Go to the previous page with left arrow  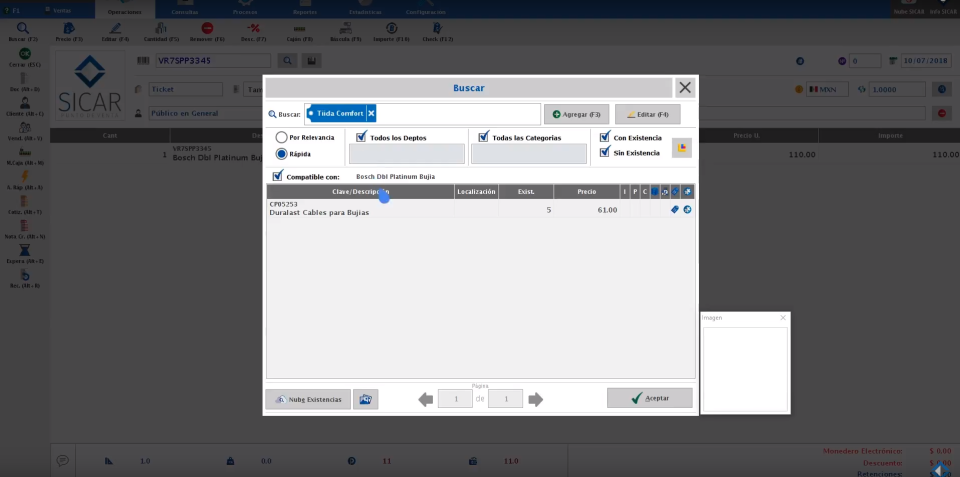(426, 400)
